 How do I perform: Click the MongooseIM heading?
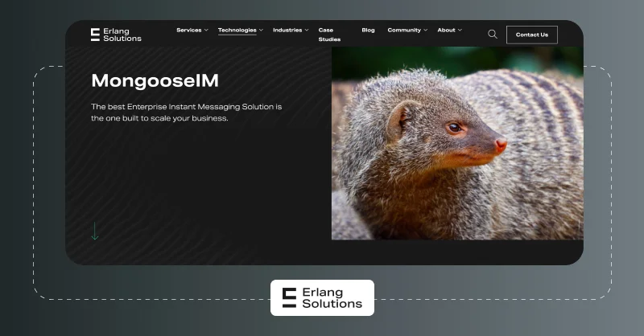155,81
